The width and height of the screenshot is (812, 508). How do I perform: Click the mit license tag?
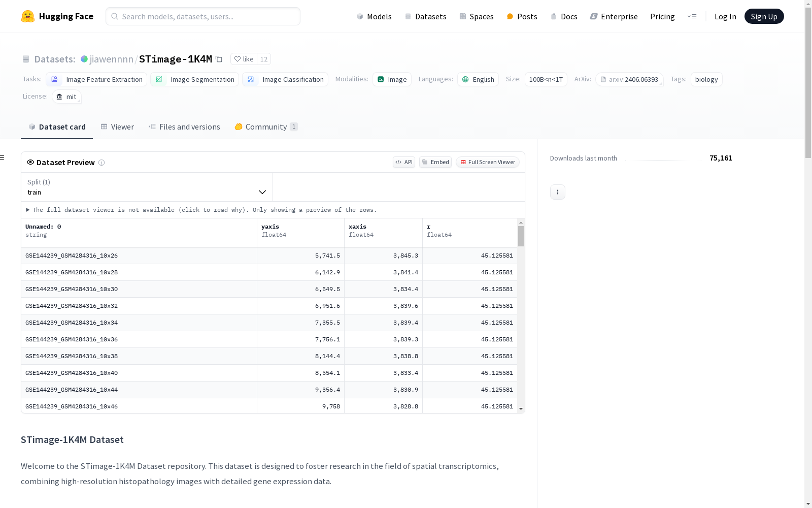[x=66, y=97]
